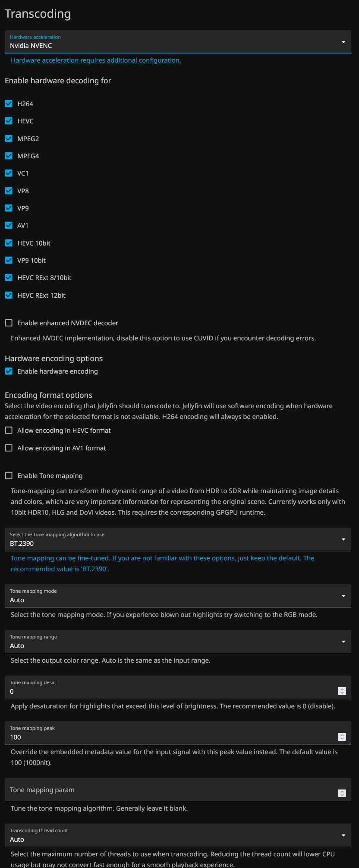Viewport: 359px width, 868px height.
Task: Click the hardware acceleration configuration link
Action: (x=96, y=60)
